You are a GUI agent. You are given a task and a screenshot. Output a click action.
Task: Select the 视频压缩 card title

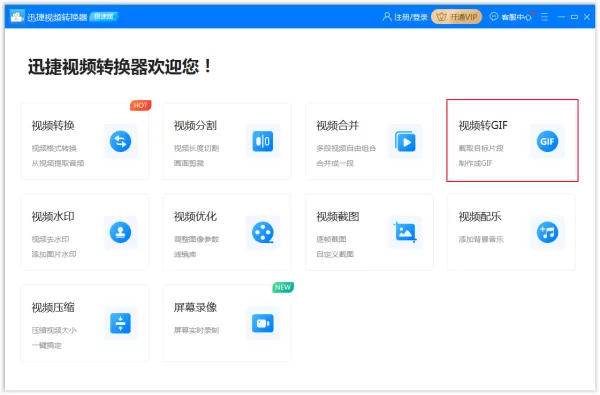[53, 307]
